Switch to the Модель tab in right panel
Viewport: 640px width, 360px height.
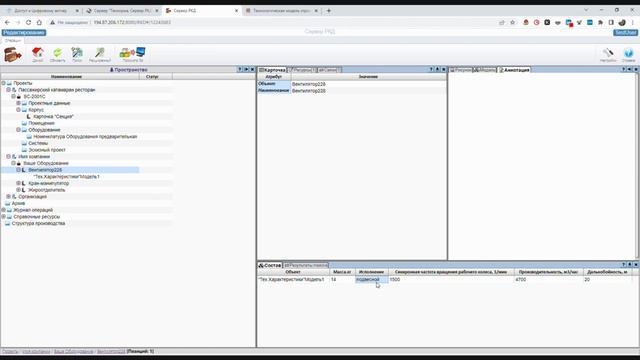click(x=485, y=70)
